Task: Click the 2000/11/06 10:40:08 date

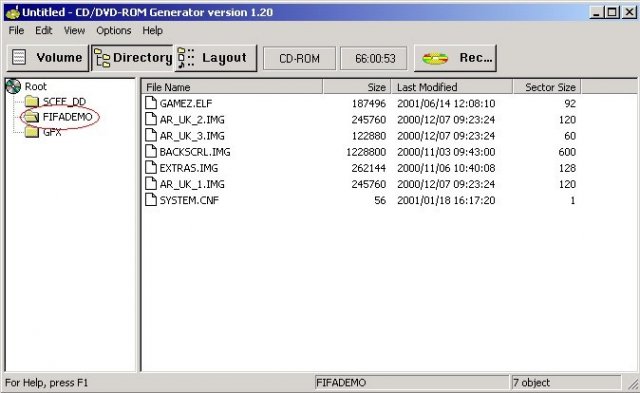Action: click(x=446, y=168)
